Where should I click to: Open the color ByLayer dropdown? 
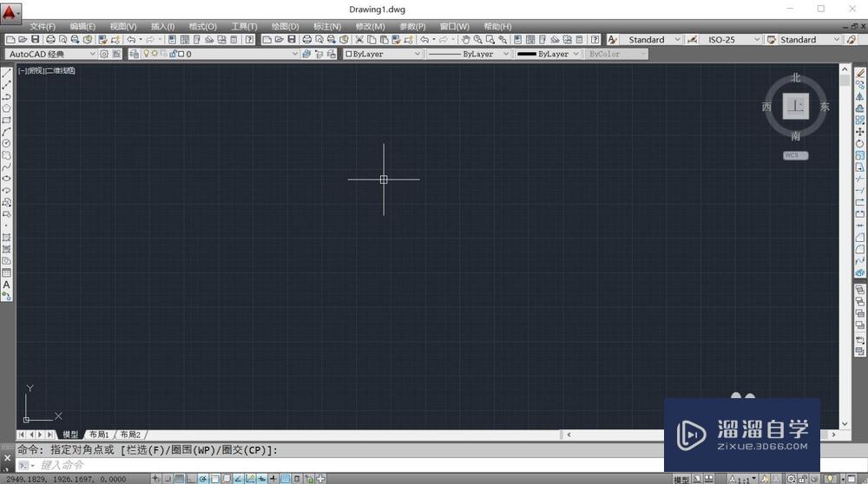tap(383, 54)
